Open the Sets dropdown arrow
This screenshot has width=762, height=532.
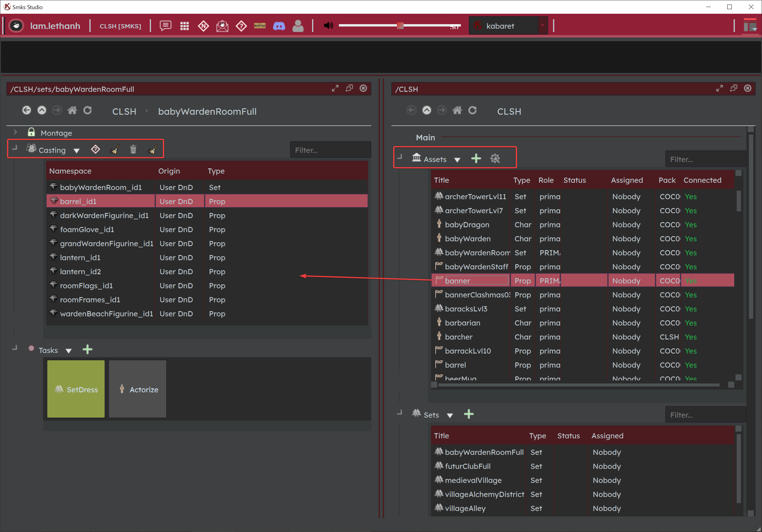point(450,416)
